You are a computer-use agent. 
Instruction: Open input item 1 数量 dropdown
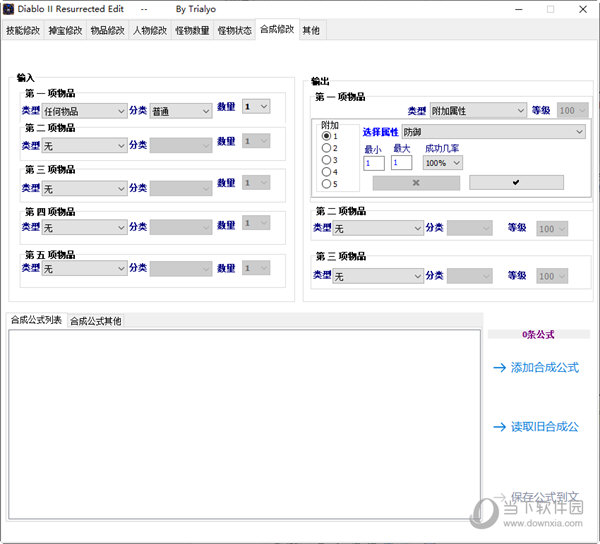256,106
